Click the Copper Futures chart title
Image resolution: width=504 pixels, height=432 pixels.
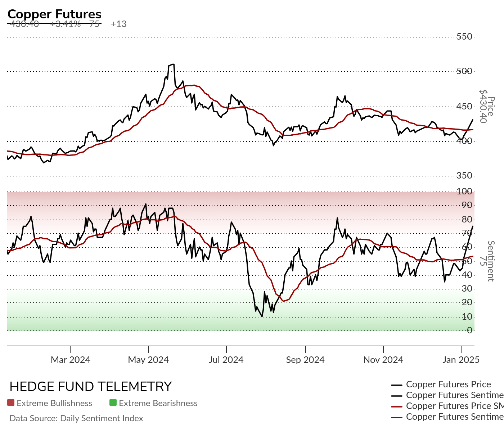[x=54, y=14]
